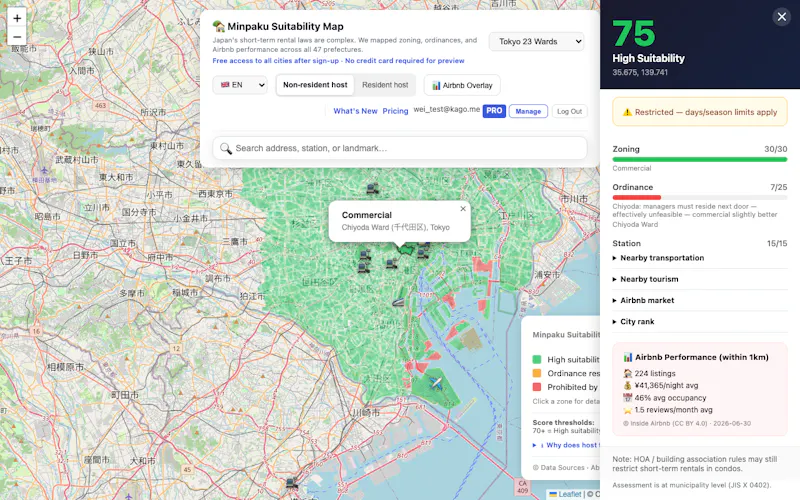Open the Data Sources link in legend

tap(562, 467)
